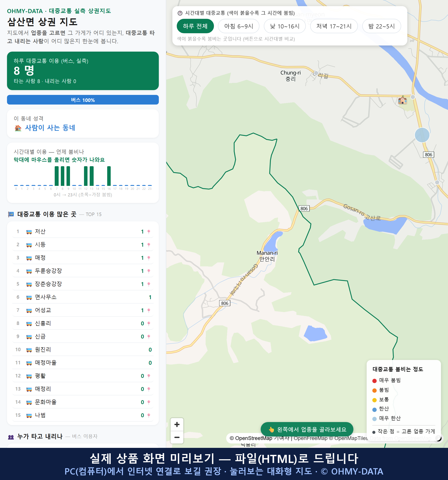Click the 왼쪽에서 업종을 골라보세요 hint button

coord(307,429)
